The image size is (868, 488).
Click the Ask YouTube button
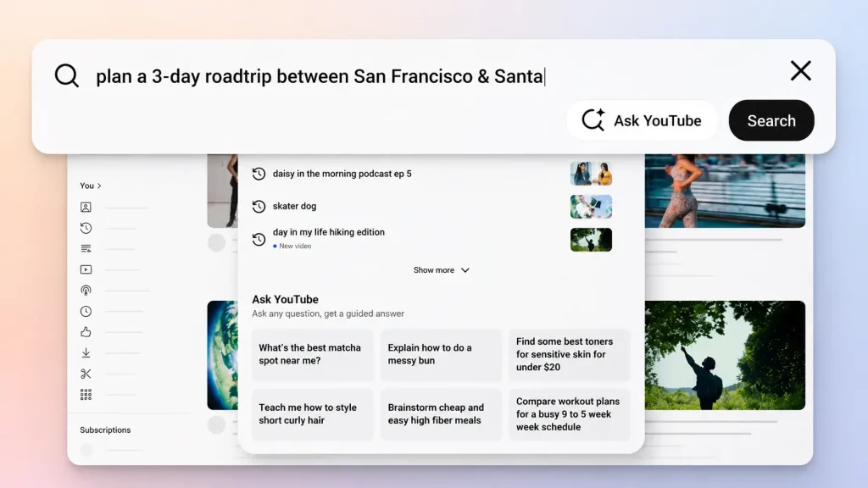click(643, 120)
